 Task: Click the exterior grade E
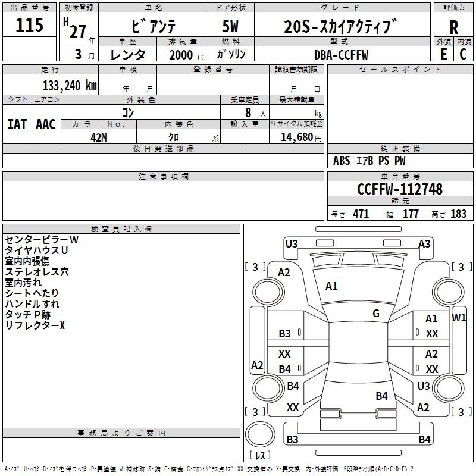[x=443, y=54]
